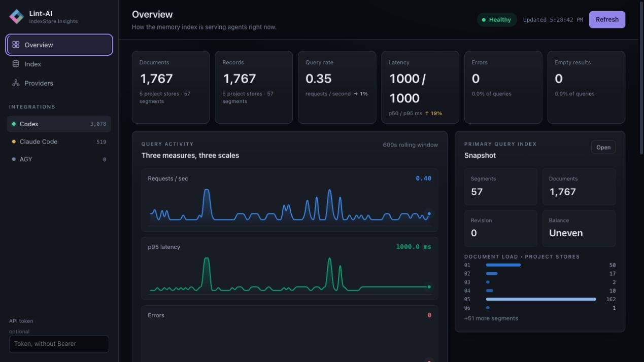Click the Segments 57 tile
This screenshot has width=644, height=362.
500,187
